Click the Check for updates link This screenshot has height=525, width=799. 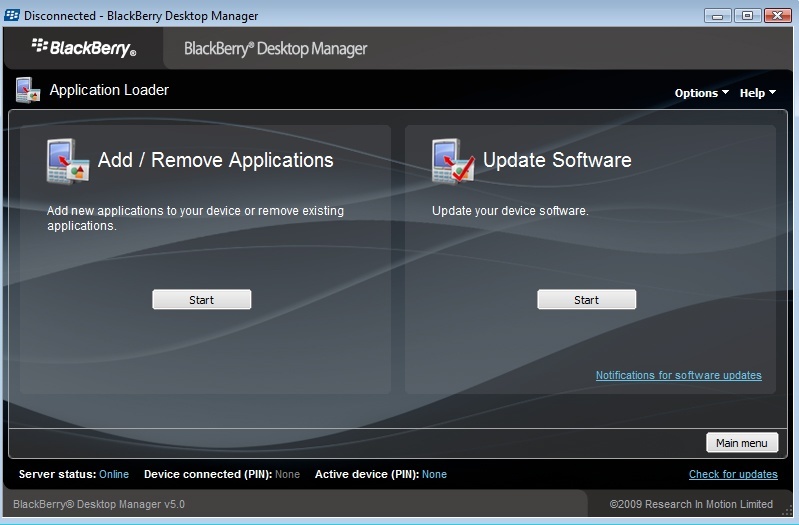[x=733, y=474]
